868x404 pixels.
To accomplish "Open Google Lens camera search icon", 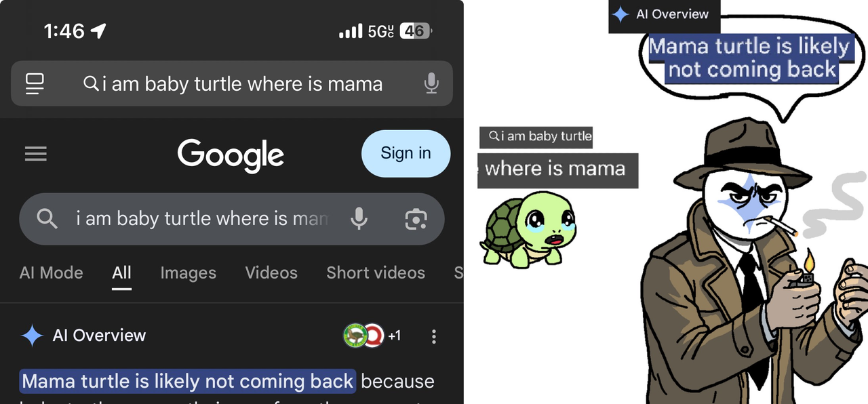I will click(x=416, y=219).
